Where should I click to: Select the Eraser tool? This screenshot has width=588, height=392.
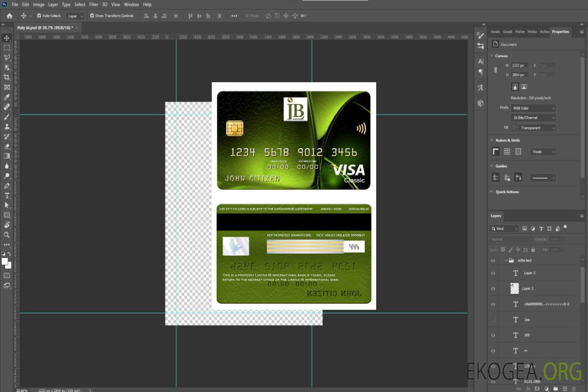7,146
